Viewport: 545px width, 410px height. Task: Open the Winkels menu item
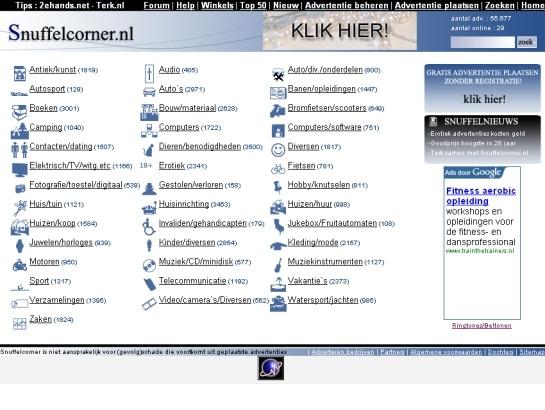coord(217,6)
